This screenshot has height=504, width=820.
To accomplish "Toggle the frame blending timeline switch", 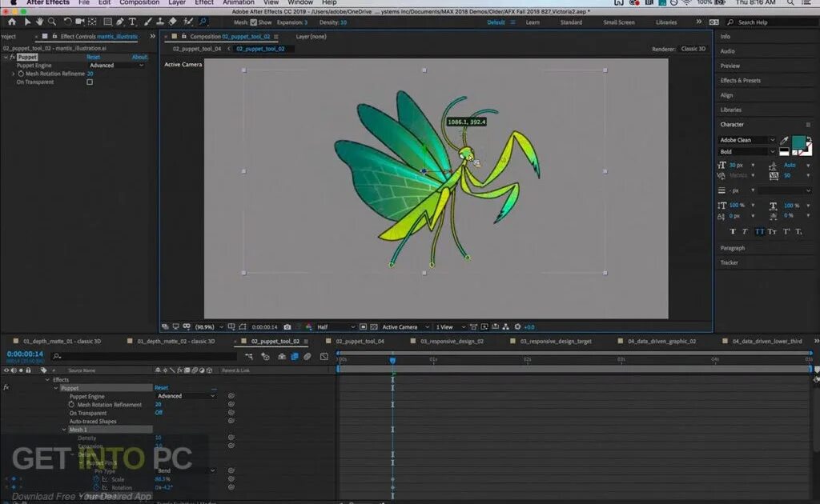I will (295, 356).
